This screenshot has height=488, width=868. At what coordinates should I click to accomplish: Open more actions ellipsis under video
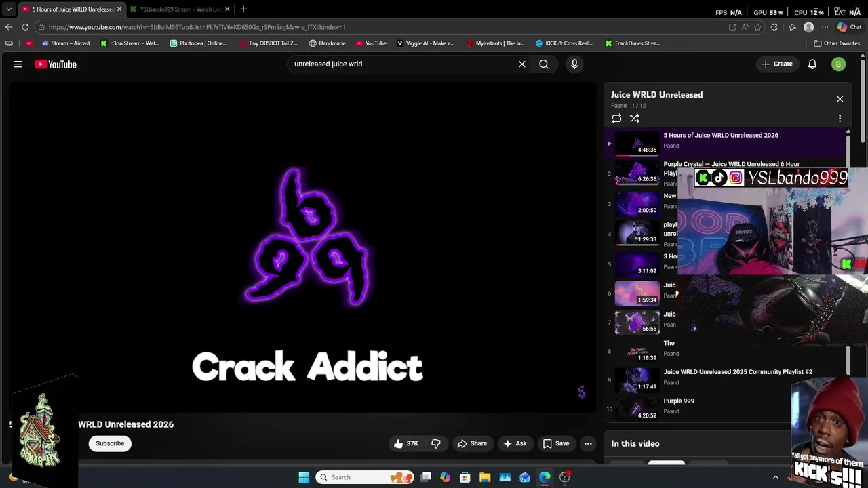tap(588, 443)
